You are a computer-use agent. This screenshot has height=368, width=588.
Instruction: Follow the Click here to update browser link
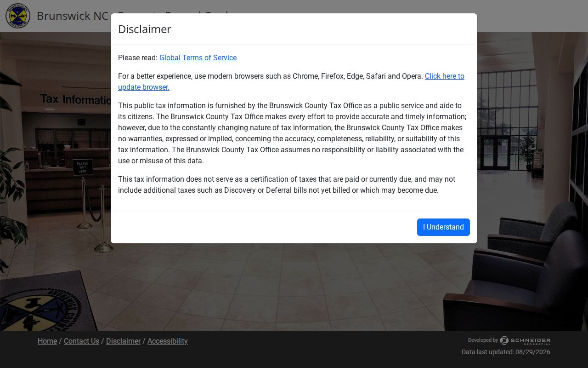(291, 82)
